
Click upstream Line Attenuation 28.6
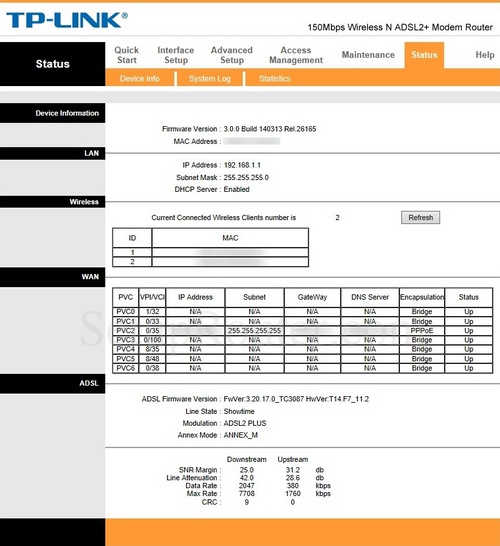click(293, 478)
